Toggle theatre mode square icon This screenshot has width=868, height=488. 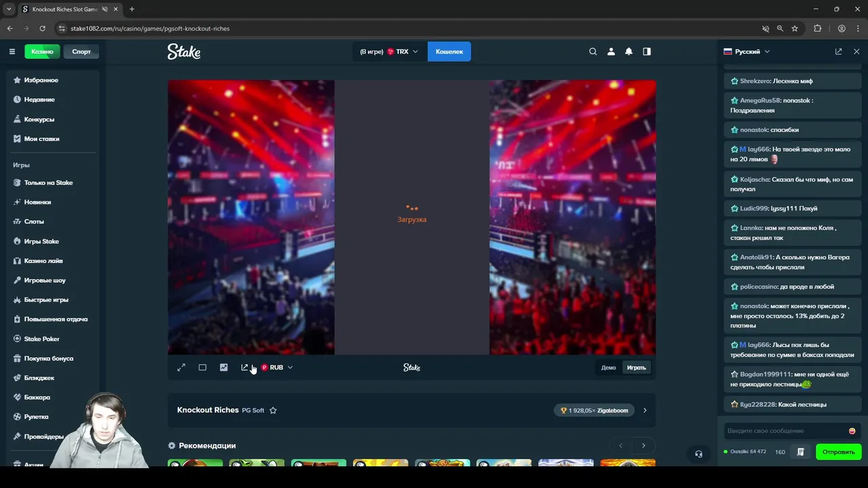click(x=202, y=367)
